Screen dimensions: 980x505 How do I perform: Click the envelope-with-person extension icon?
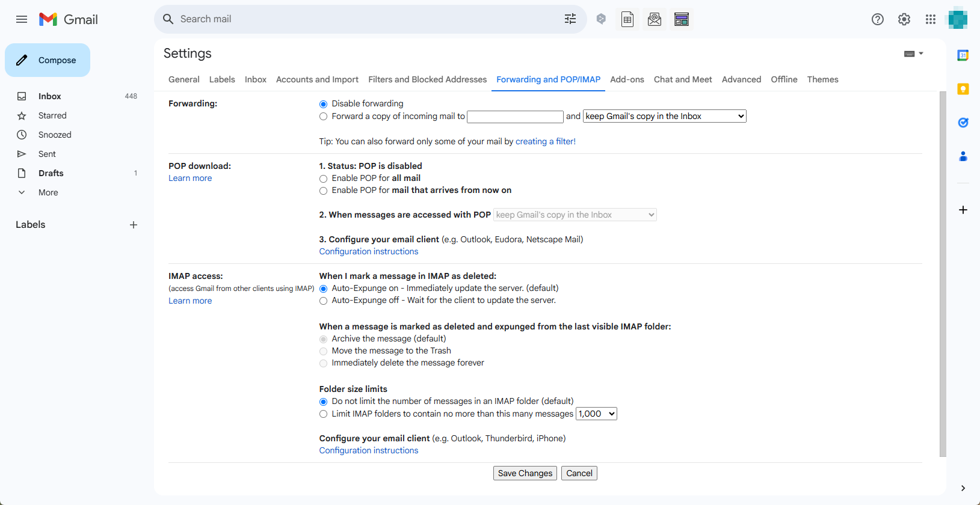(655, 19)
